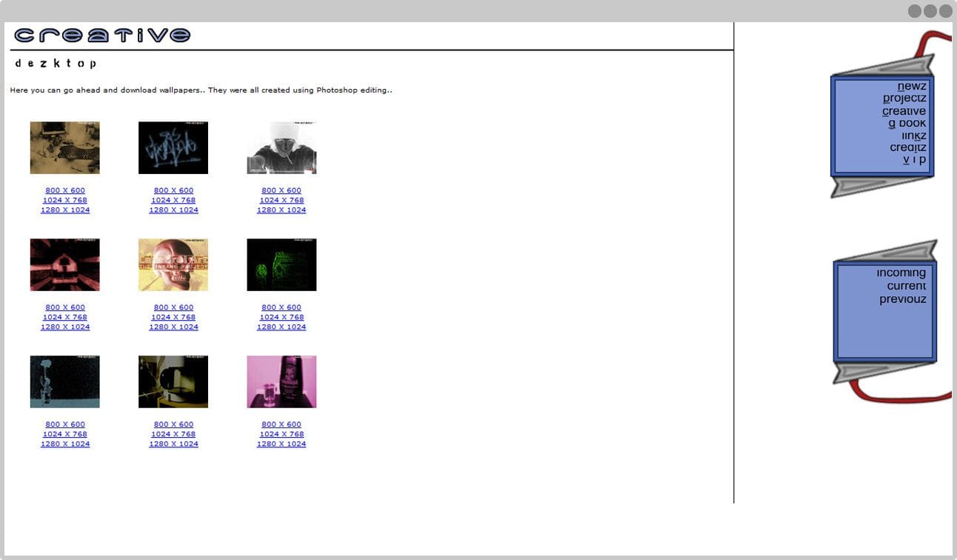View the green-on-black wallpaper thumbnail

point(281,264)
